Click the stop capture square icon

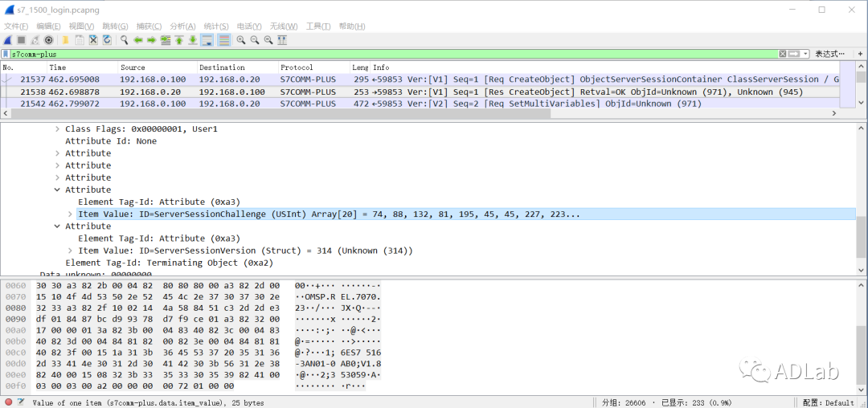pos(22,40)
